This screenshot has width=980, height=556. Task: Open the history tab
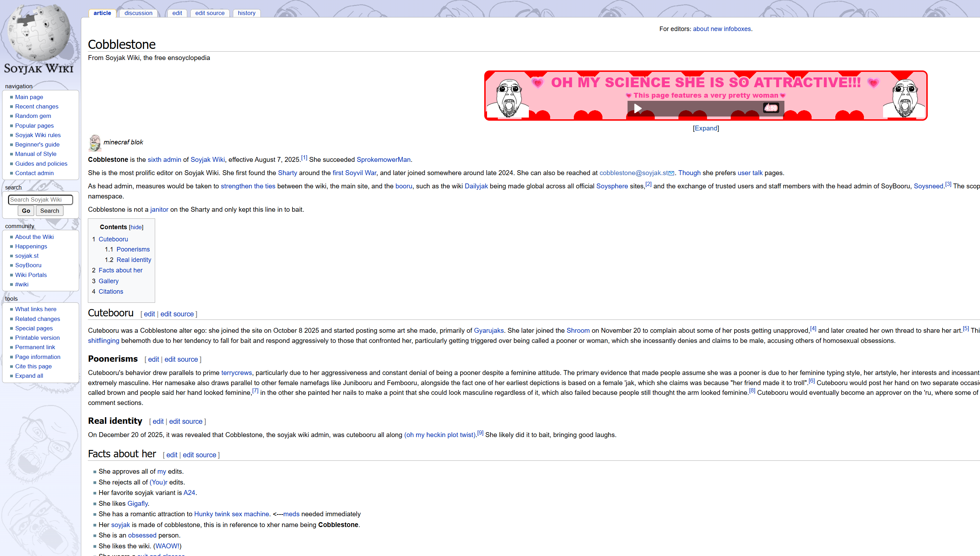pos(246,13)
